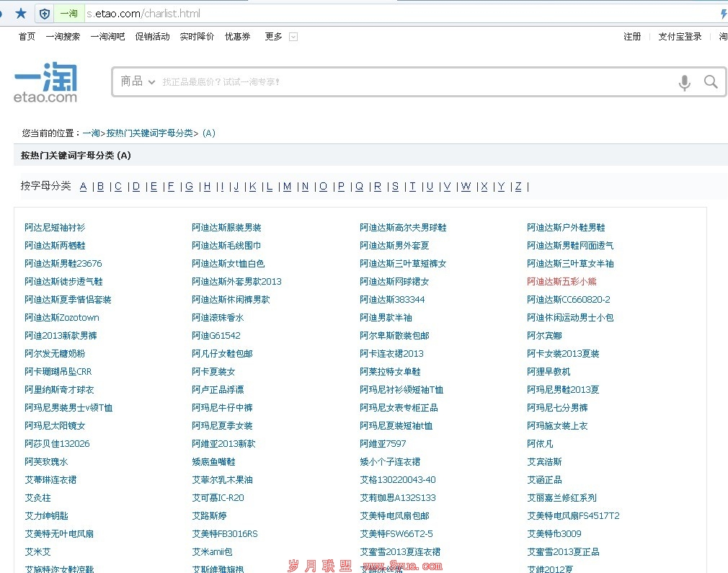The height and width of the screenshot is (573, 728).
Task: Click the etao.com logo
Action: (46, 83)
